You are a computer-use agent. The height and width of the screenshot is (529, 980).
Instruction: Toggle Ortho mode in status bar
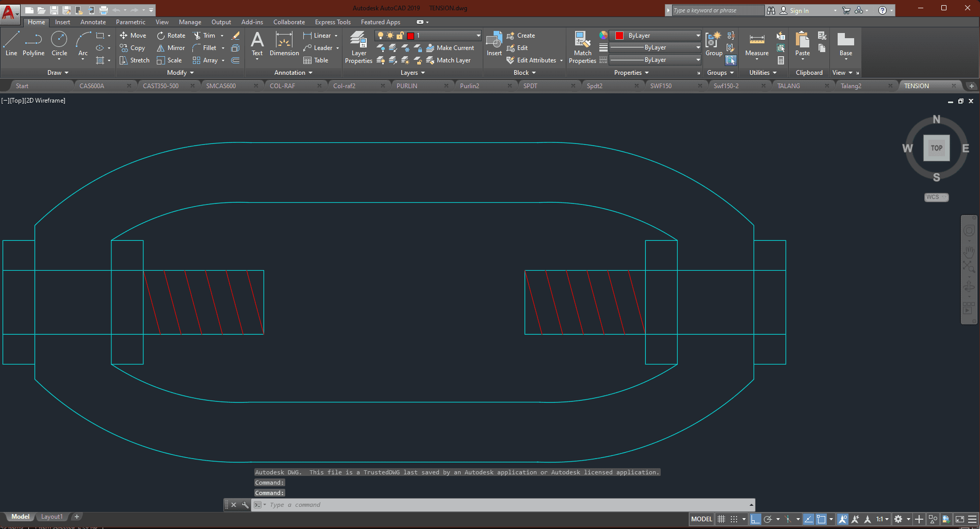755,519
